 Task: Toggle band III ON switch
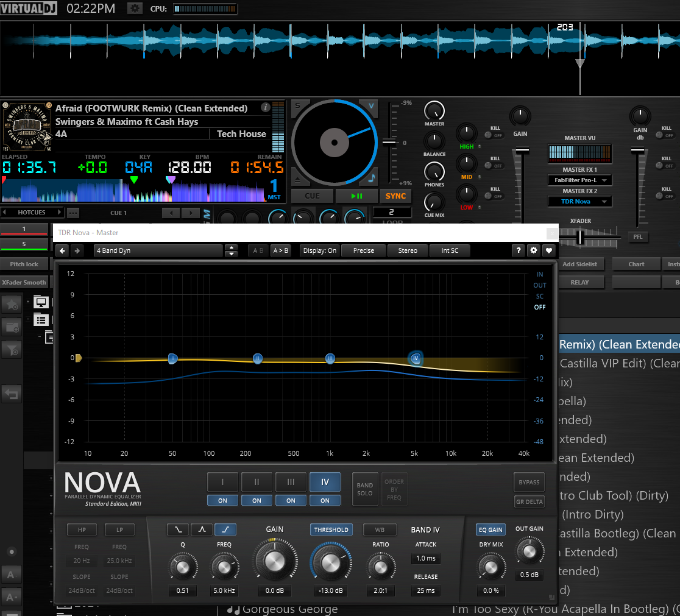(291, 501)
